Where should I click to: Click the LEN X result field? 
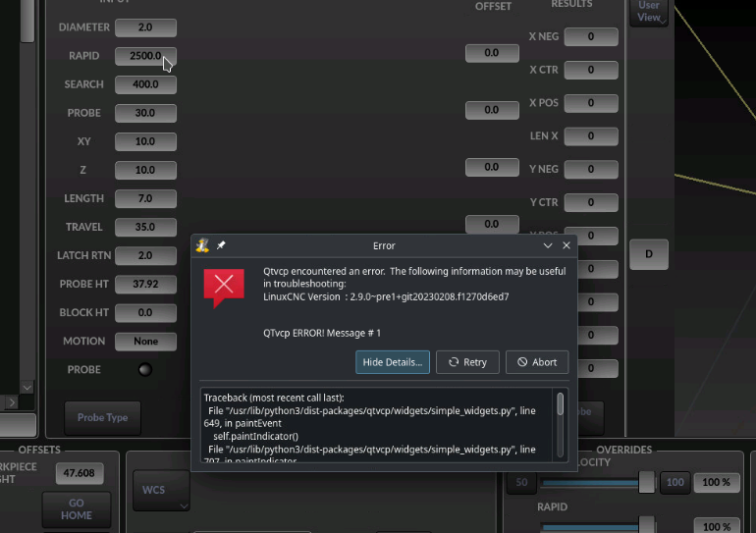pyautogui.click(x=591, y=136)
